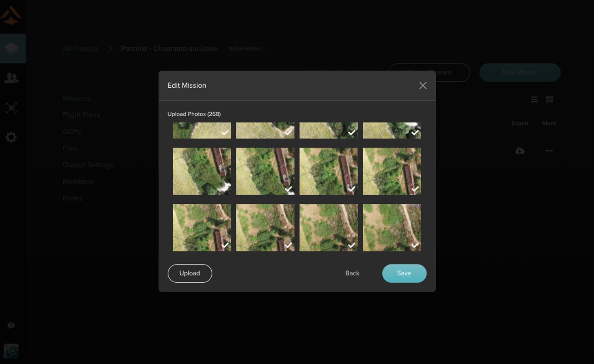This screenshot has height=364, width=594.
Task: Switch to grid view icon in background page
Action: coord(549,99)
